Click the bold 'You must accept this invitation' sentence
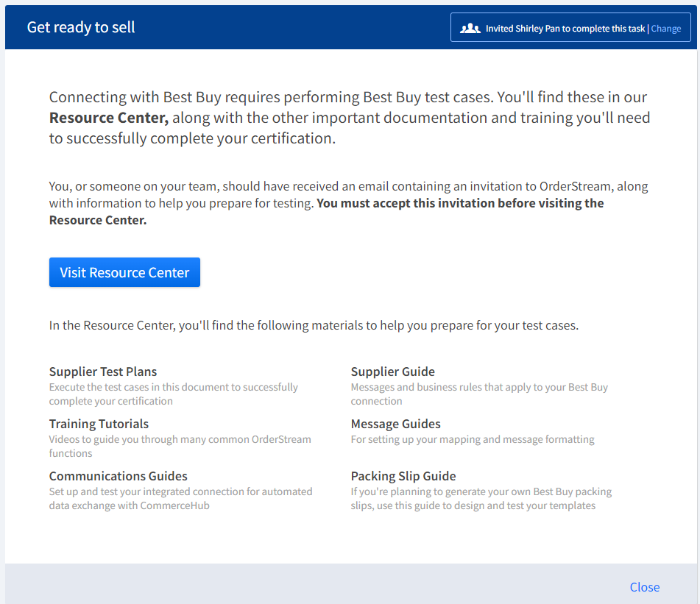 tap(460, 203)
